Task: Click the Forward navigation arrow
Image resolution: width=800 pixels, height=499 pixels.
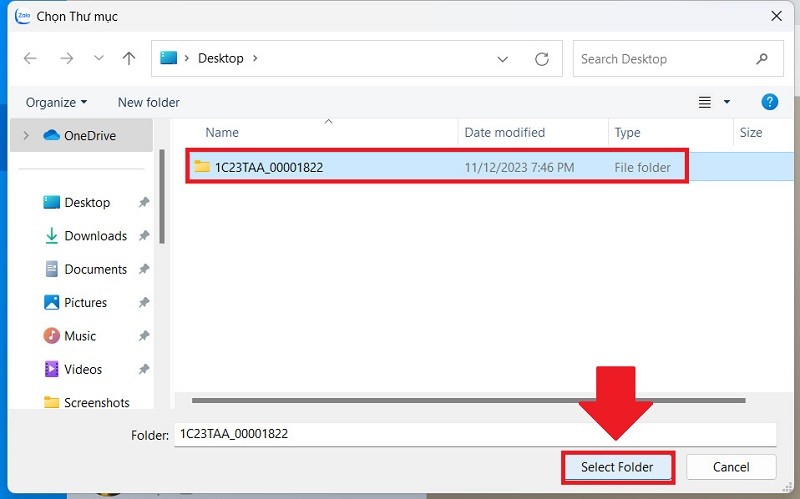Action: pos(66,59)
